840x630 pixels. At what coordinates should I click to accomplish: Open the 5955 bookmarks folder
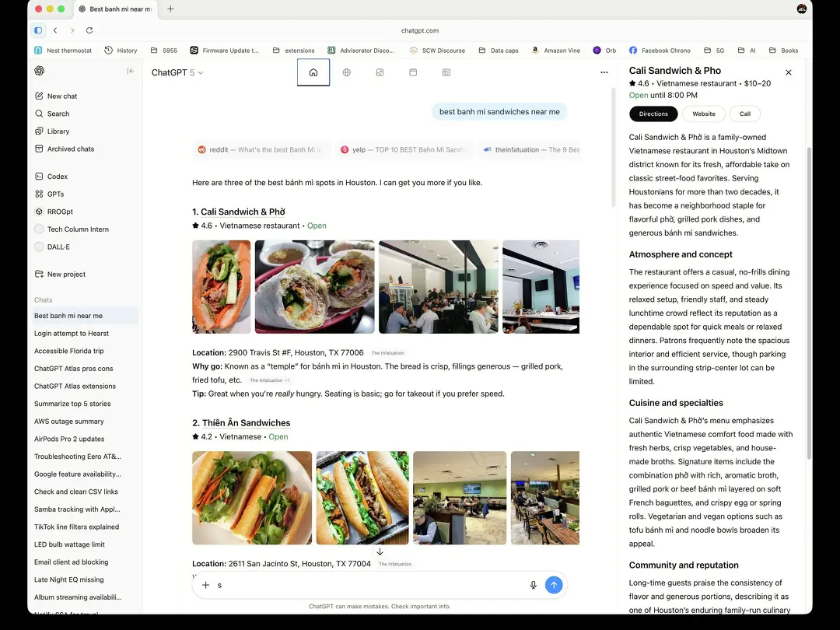[164, 51]
